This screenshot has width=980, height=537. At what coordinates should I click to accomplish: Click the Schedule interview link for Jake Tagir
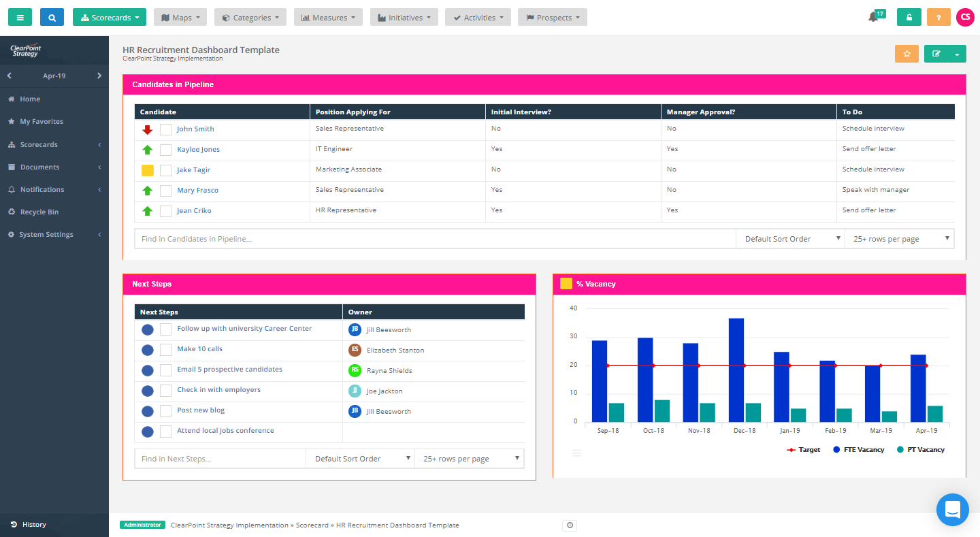[x=873, y=169]
